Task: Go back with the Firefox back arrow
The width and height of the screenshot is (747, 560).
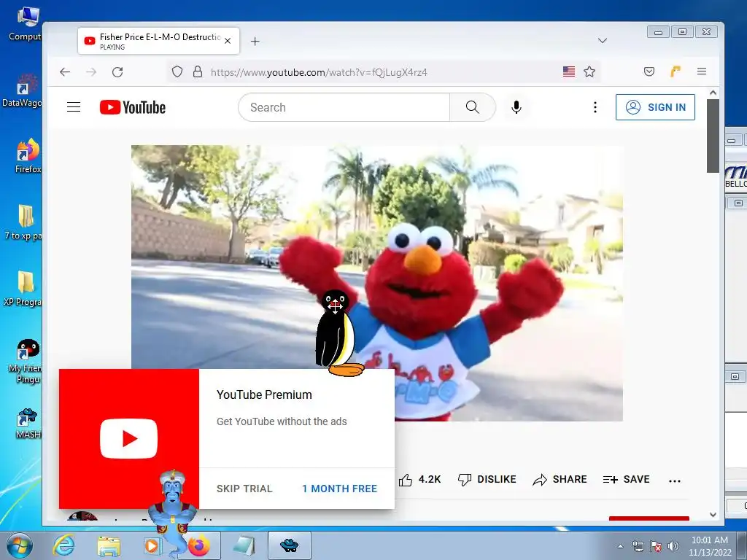Action: coord(65,72)
